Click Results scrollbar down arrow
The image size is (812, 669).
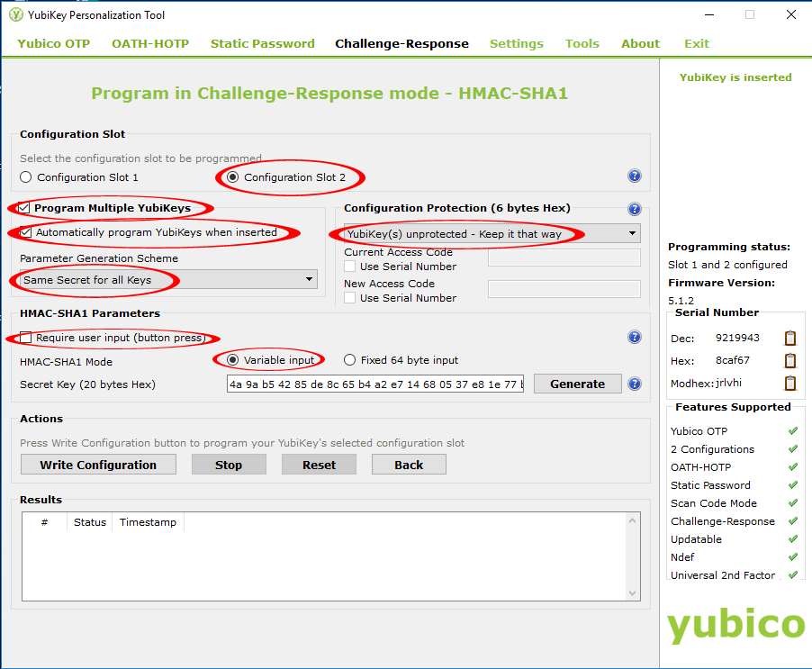coord(632,592)
